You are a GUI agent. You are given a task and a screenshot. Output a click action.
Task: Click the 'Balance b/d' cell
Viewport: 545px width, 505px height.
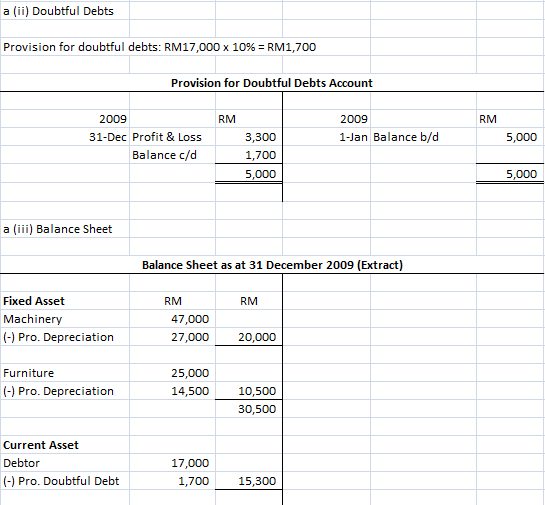pyautogui.click(x=423, y=137)
